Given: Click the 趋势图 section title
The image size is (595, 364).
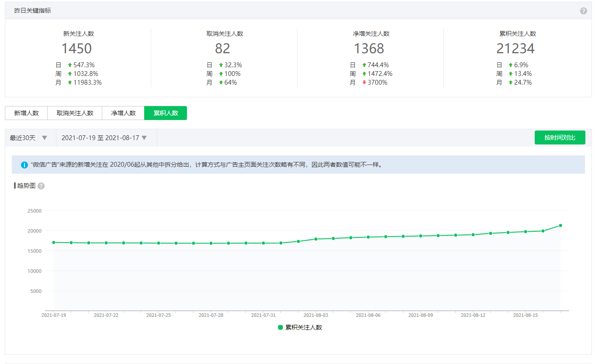Looking at the screenshot, I should (26, 186).
